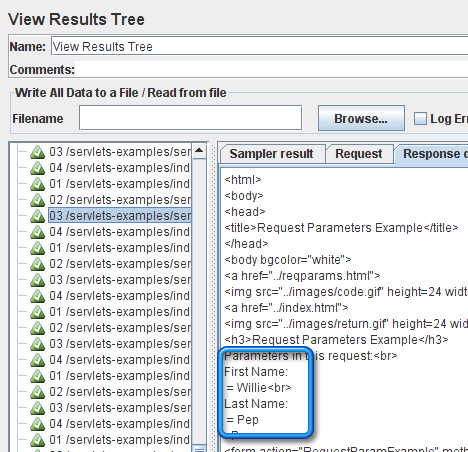Click the <a href="../reqparams.html"> line
The width and height of the screenshot is (468, 452).
(302, 276)
